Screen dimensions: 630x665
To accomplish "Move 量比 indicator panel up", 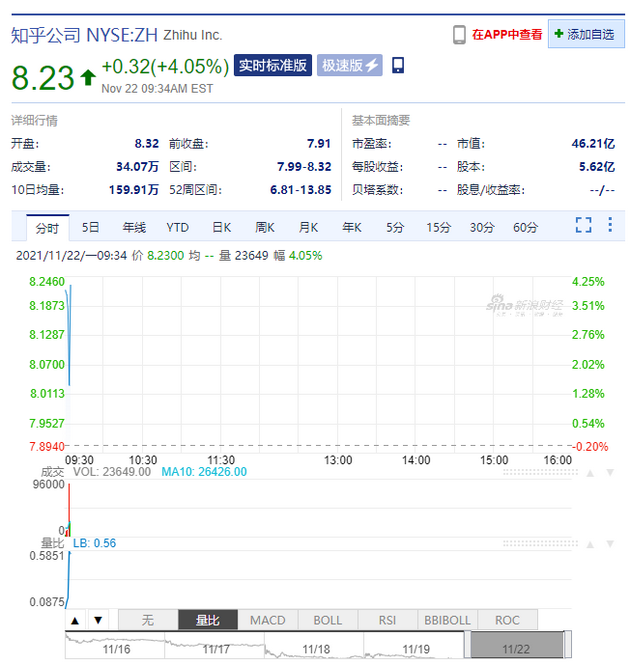I will (590, 545).
